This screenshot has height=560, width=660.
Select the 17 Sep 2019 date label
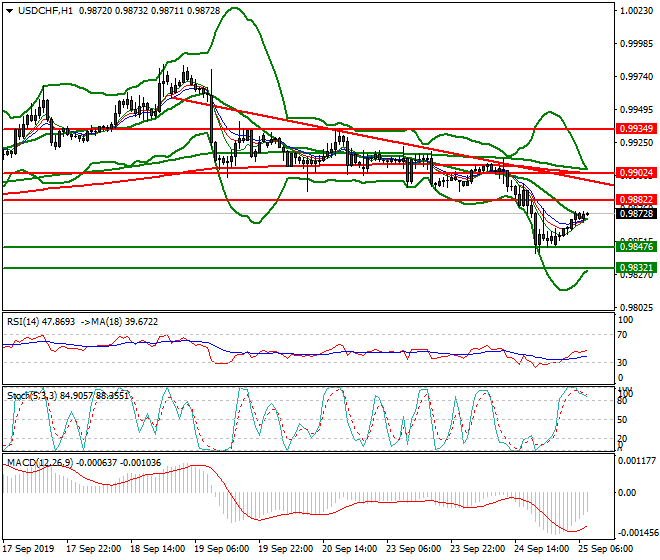click(29, 549)
